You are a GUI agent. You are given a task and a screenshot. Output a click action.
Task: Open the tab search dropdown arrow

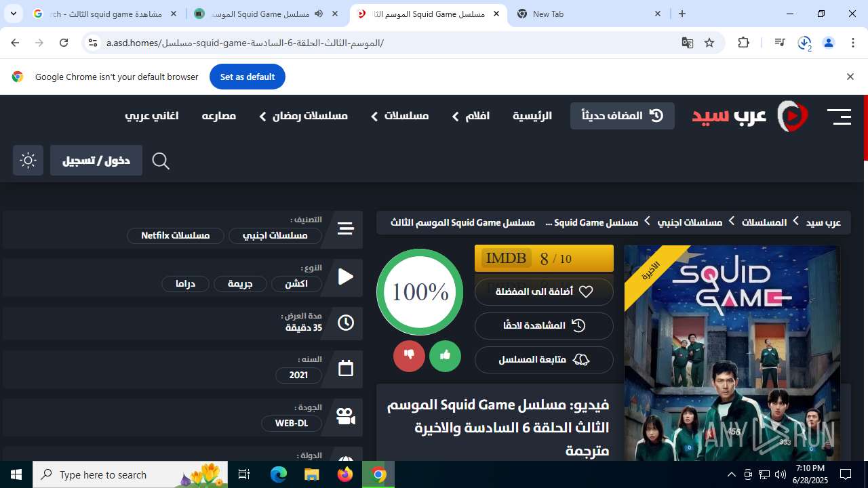tap(13, 14)
